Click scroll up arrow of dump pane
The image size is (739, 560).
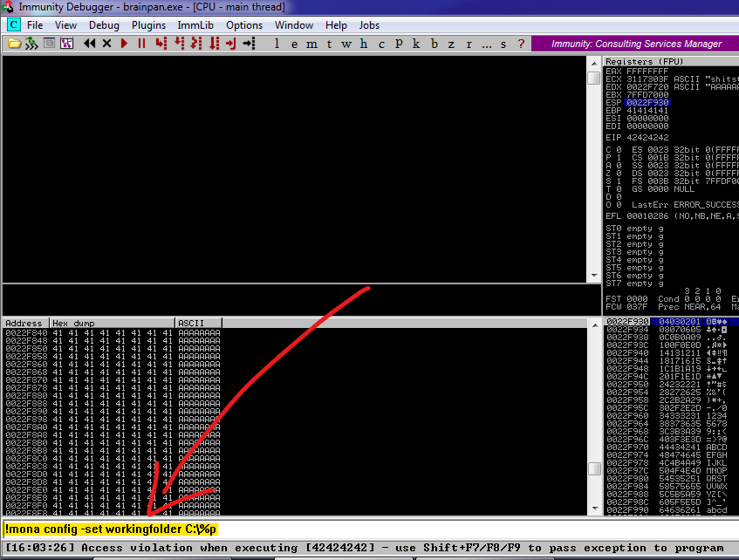pyautogui.click(x=594, y=324)
